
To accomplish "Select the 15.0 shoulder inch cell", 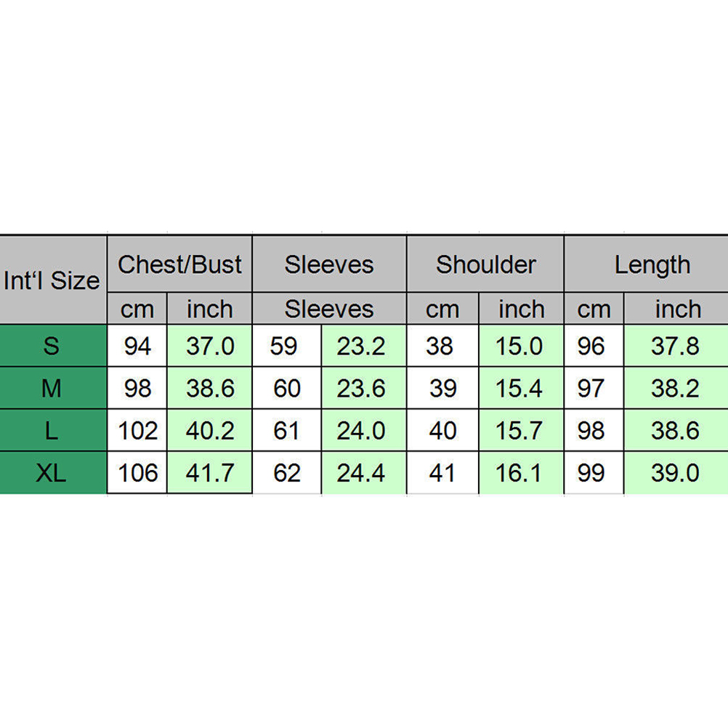I will click(519, 346).
